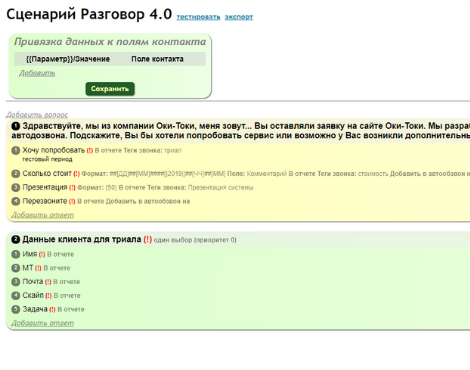Click red (!) mark next to «Презентация»

[72, 188]
